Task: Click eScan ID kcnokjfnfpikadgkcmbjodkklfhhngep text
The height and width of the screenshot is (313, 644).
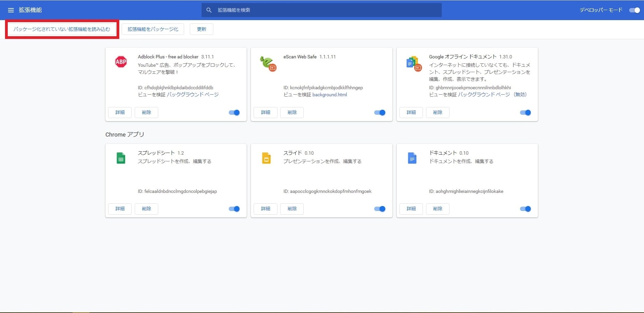Action: [x=323, y=88]
